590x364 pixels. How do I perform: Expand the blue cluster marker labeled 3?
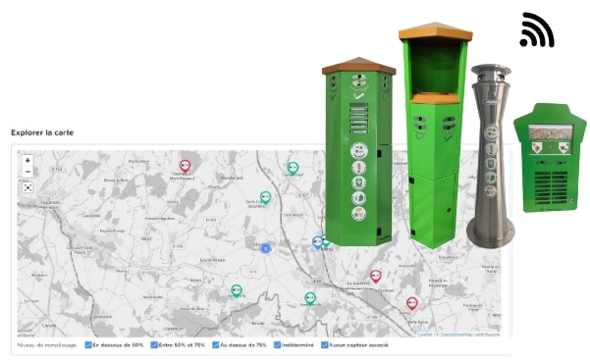tap(266, 248)
